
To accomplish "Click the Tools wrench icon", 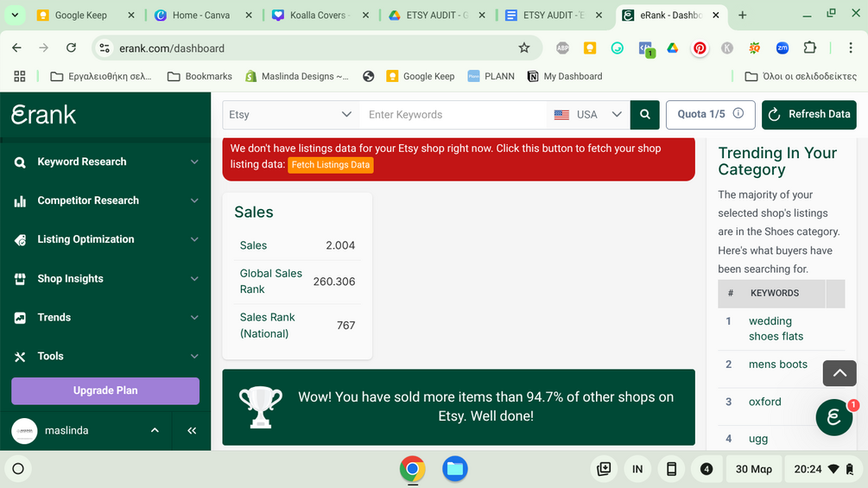I will [x=20, y=357].
